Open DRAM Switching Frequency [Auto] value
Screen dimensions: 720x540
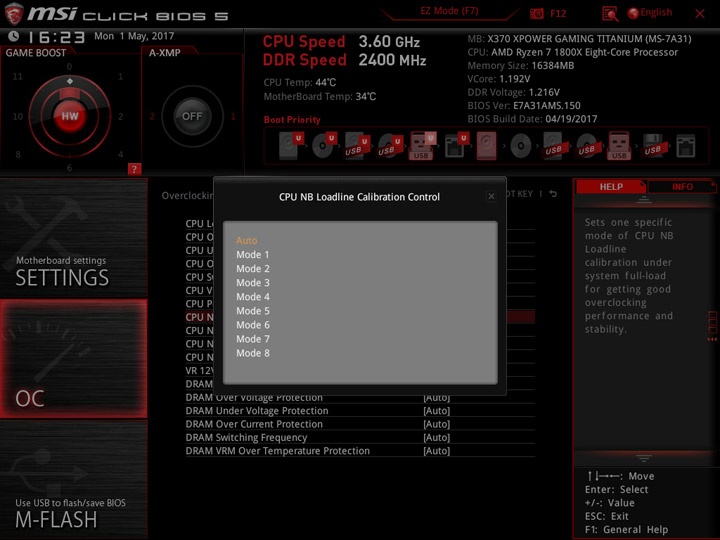pos(436,438)
